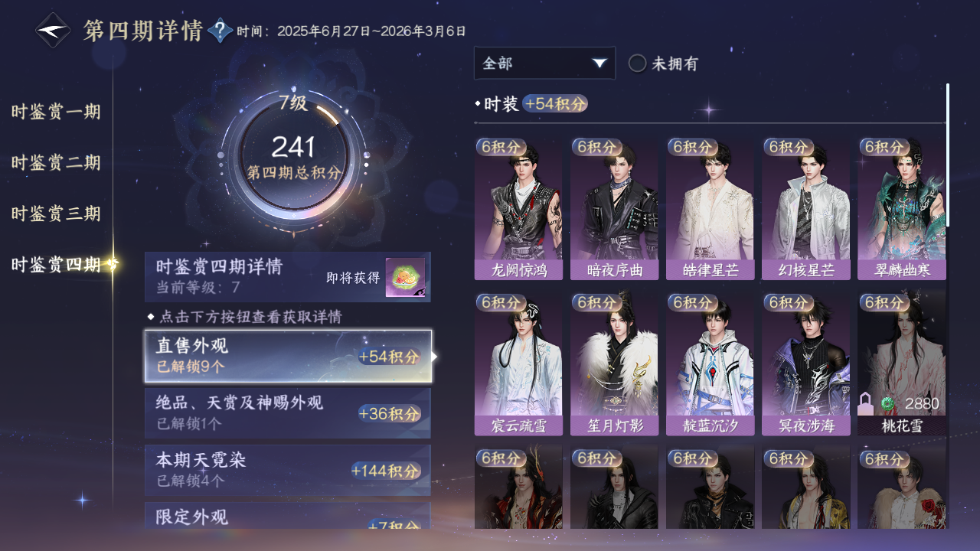Screen dimensions: 980x551
Task: Switch to 时鉴赏三期 tab
Action: pyautogui.click(x=56, y=214)
